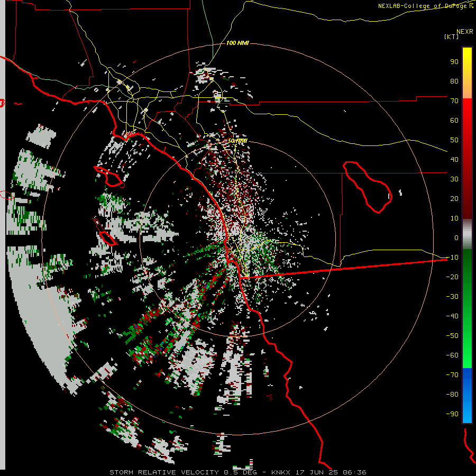Select the '70' value on velocity scale
476x476 pixels.
pyautogui.click(x=454, y=101)
